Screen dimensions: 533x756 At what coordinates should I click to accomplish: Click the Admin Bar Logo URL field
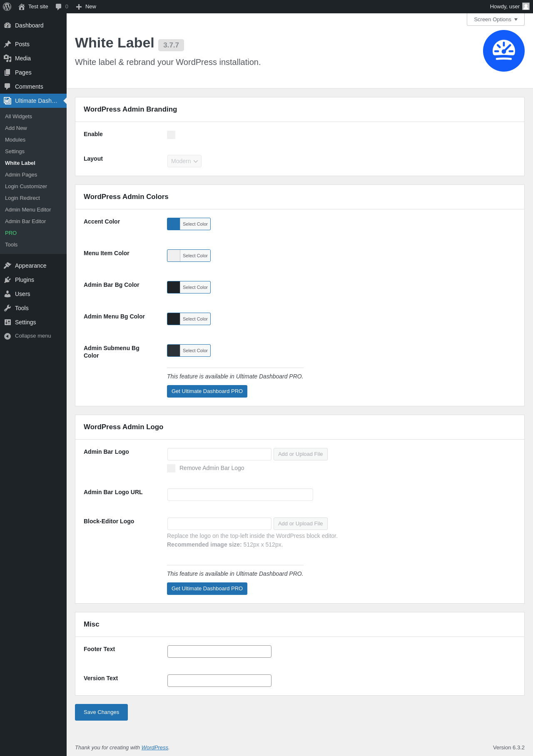tap(240, 495)
